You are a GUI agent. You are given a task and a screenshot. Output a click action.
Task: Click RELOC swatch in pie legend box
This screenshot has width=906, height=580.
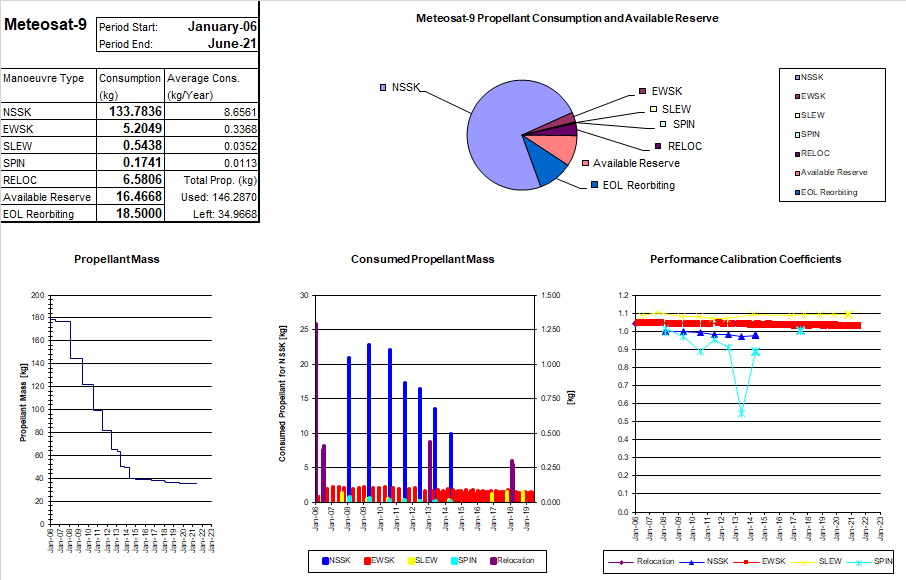(797, 154)
